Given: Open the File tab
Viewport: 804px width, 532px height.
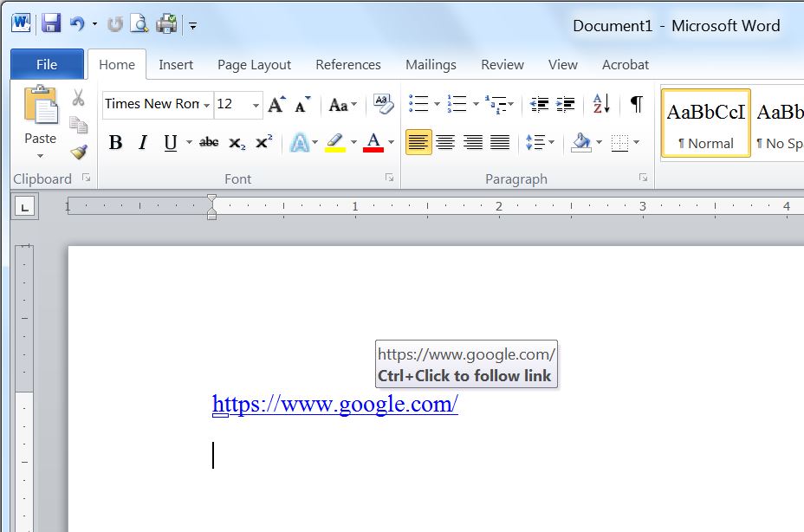Looking at the screenshot, I should [x=47, y=65].
